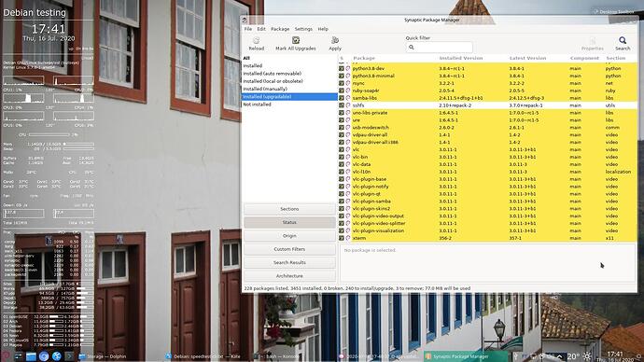644x362 pixels.
Task: Click the Debian swirl icon beside rsync
Action: pos(348,83)
